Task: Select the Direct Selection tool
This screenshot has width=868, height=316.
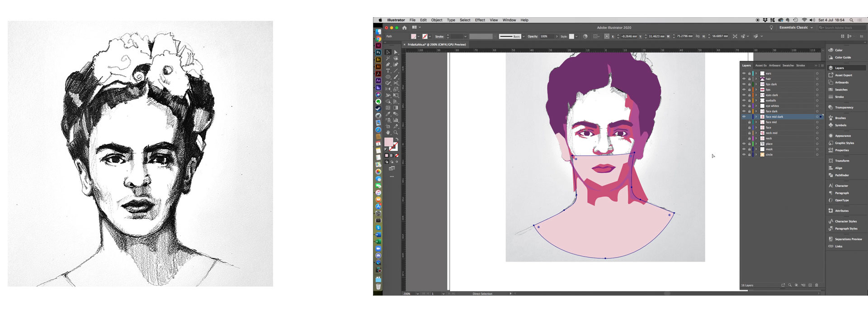Action: click(x=396, y=53)
